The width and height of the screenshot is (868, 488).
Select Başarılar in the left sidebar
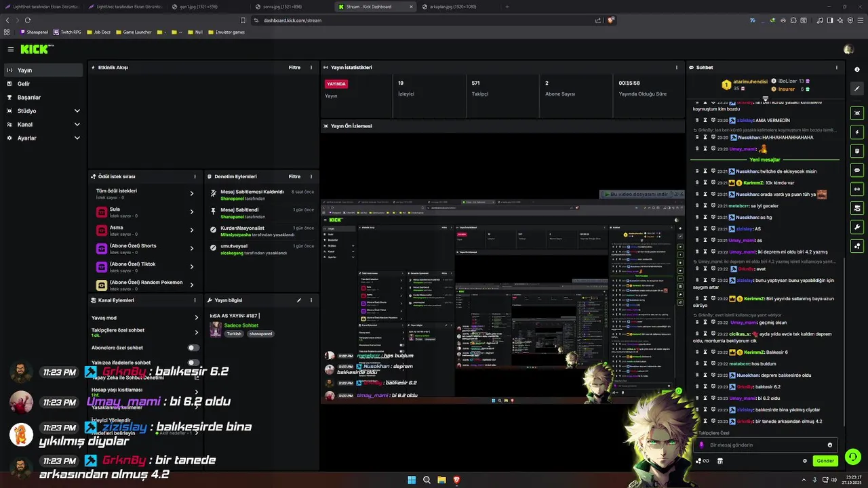click(x=43, y=97)
